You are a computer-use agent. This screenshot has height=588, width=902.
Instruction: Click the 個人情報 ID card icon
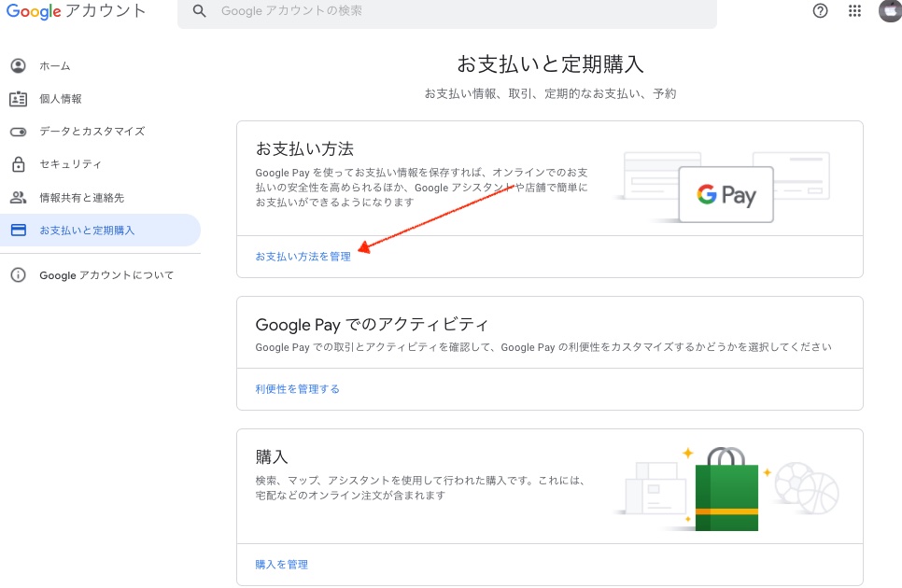pyautogui.click(x=19, y=99)
